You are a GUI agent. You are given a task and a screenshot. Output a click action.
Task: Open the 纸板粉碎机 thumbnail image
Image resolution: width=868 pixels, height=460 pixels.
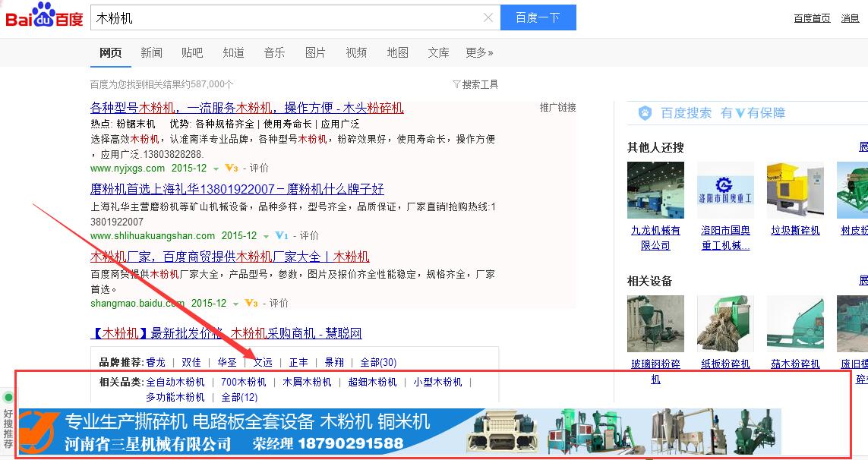point(725,324)
